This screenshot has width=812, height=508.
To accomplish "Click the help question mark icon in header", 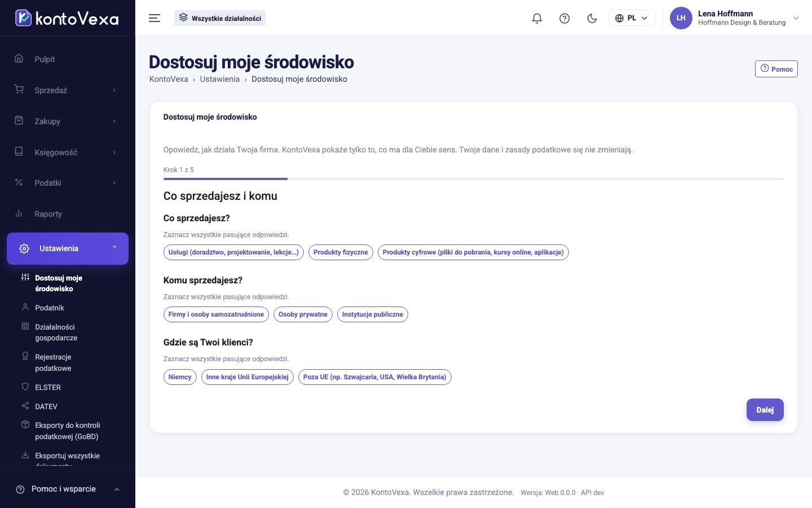I will pyautogui.click(x=564, y=18).
